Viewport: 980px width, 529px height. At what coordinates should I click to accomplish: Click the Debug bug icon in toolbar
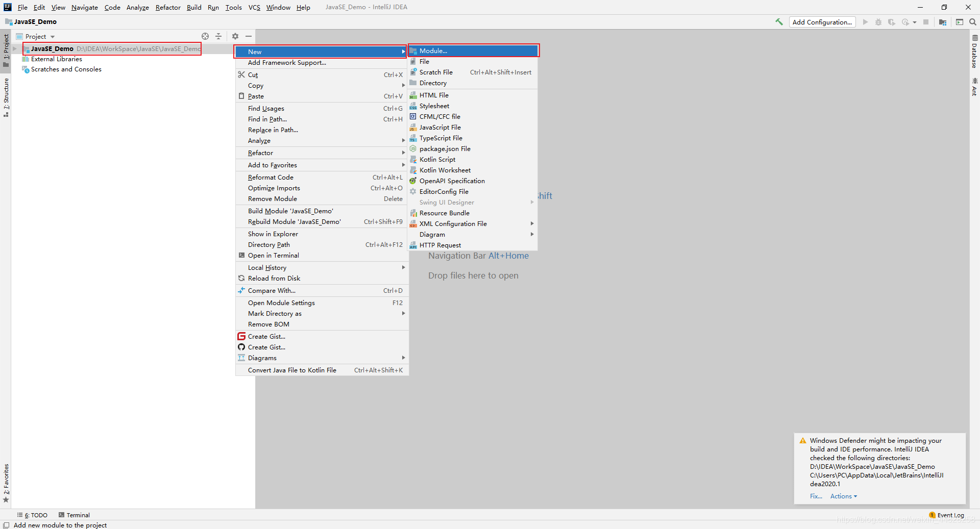tap(878, 22)
